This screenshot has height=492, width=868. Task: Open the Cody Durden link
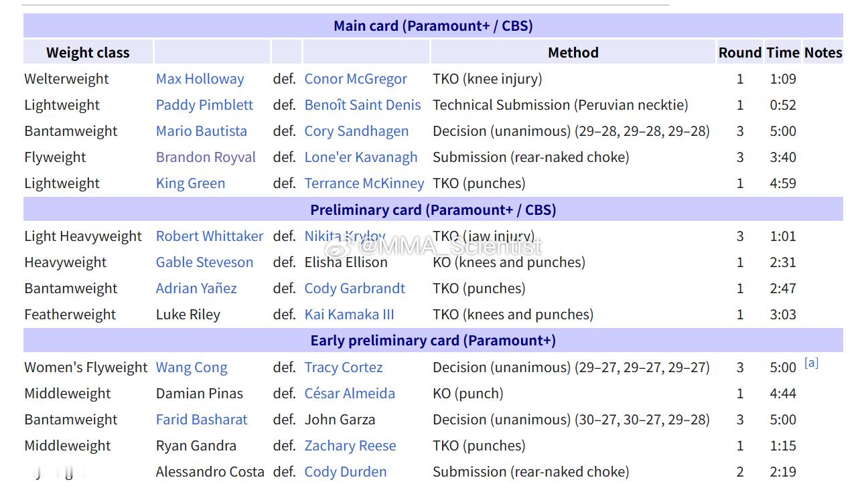click(345, 472)
